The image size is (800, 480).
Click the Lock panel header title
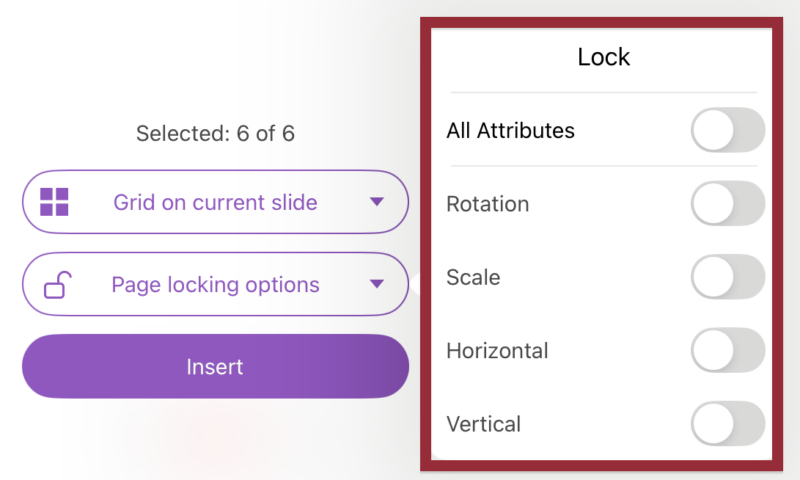pos(604,57)
